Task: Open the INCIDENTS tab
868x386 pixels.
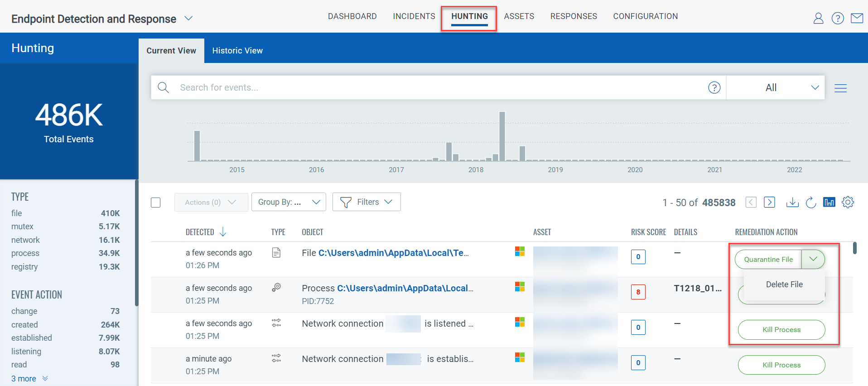Action: point(414,16)
